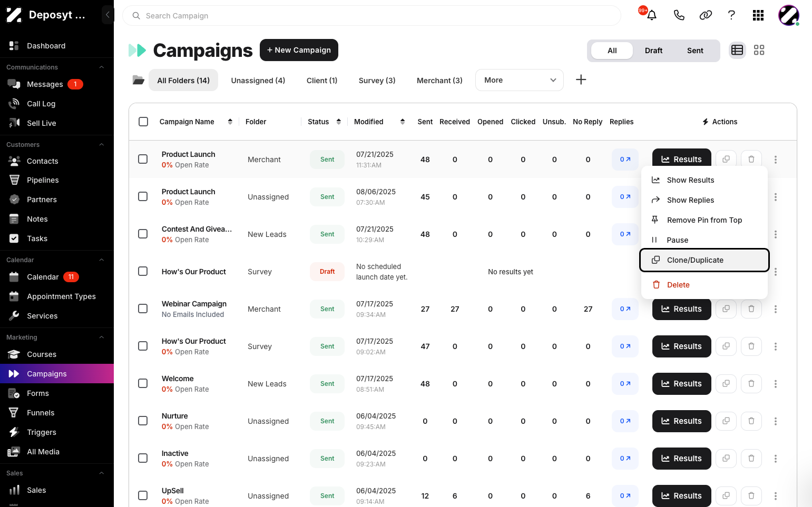
Task: Switch to card grid view icon
Action: tap(759, 50)
